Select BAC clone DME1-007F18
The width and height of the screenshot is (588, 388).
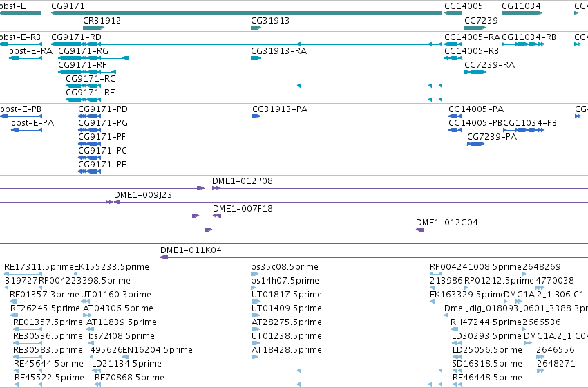[x=400, y=216]
